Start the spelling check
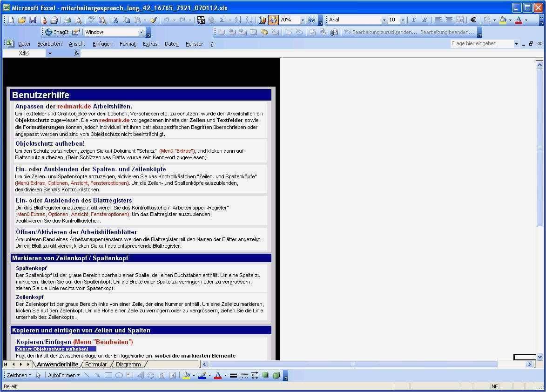Screen dimensions: 546x392 pos(91,20)
